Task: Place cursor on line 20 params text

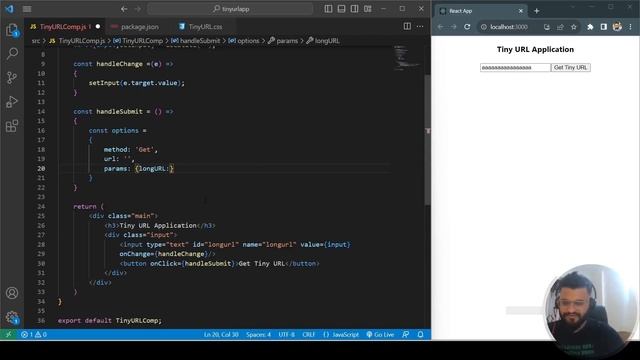Action: [x=116, y=169]
